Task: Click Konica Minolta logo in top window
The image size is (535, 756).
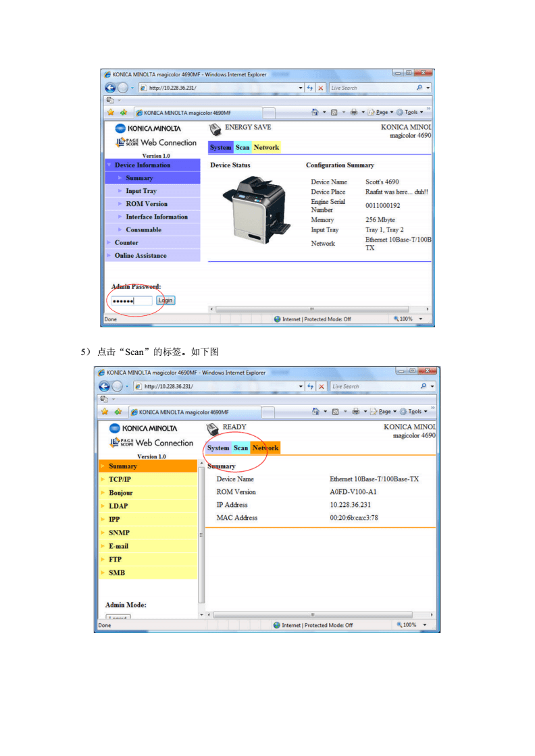Action: 148,128
